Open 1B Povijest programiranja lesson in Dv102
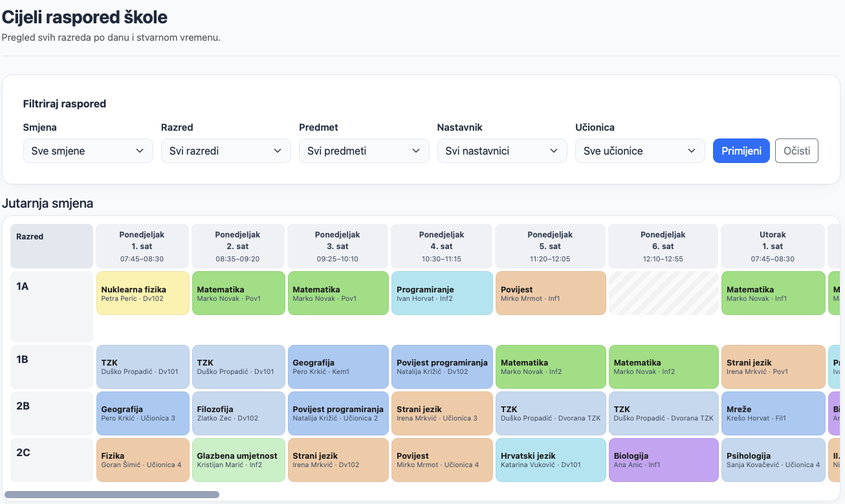This screenshot has height=504, width=845. click(x=442, y=367)
